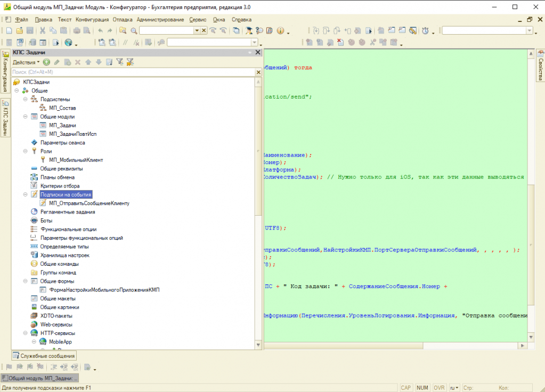Open the Действия dropdown menu

tap(26, 62)
